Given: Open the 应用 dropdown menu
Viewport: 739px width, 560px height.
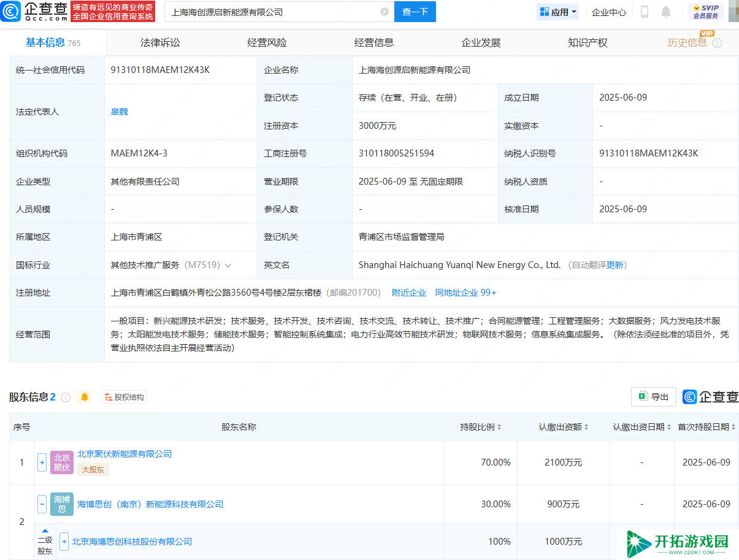Looking at the screenshot, I should coord(558,12).
